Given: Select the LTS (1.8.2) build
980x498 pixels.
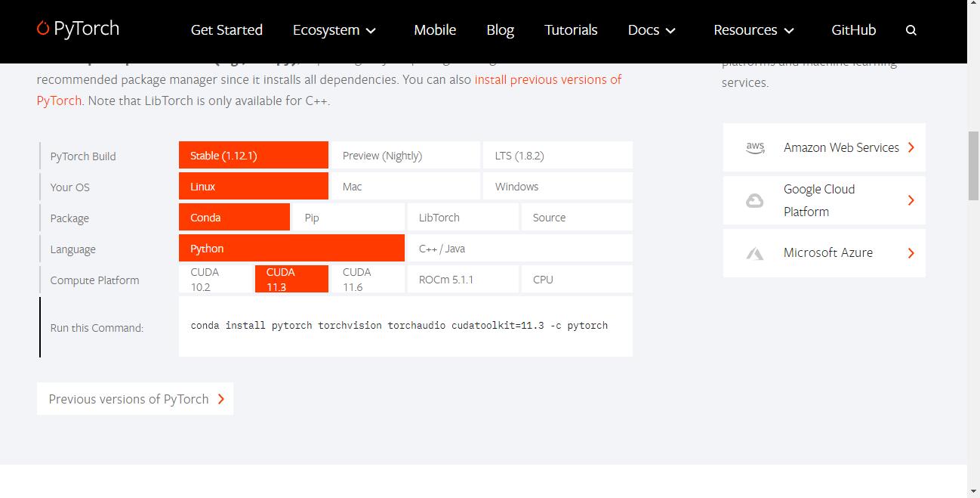Looking at the screenshot, I should [558, 155].
